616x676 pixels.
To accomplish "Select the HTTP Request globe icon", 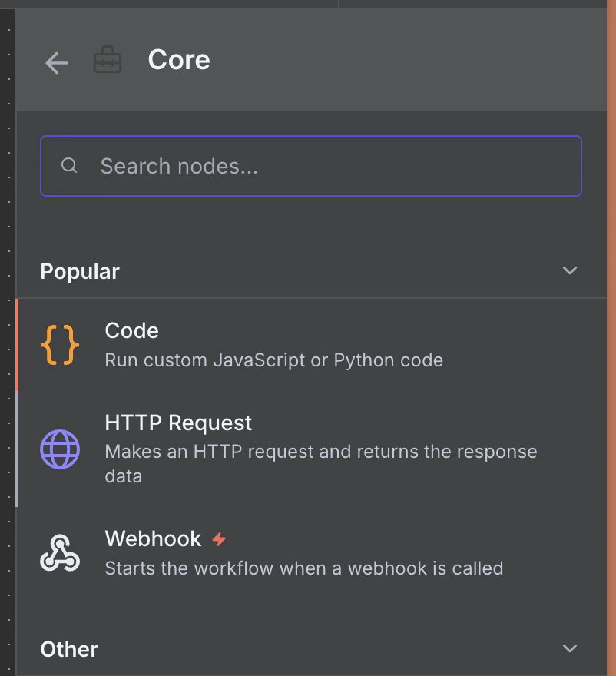I will coord(60,449).
